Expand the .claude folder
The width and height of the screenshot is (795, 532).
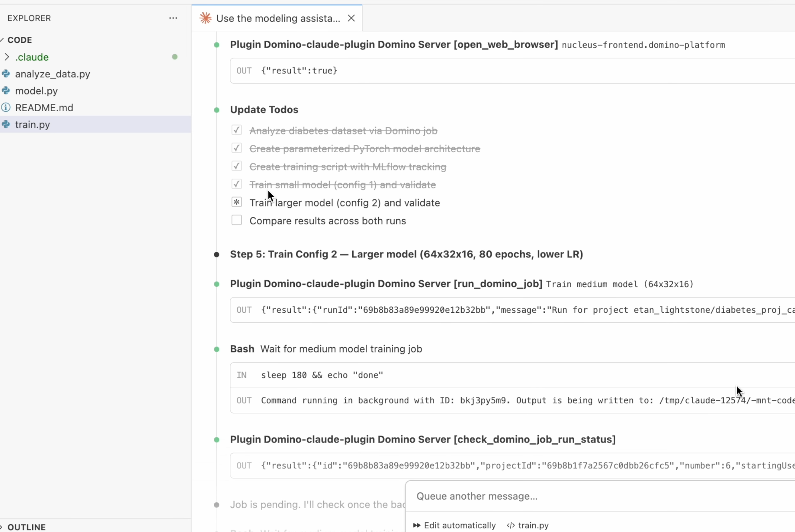point(7,57)
